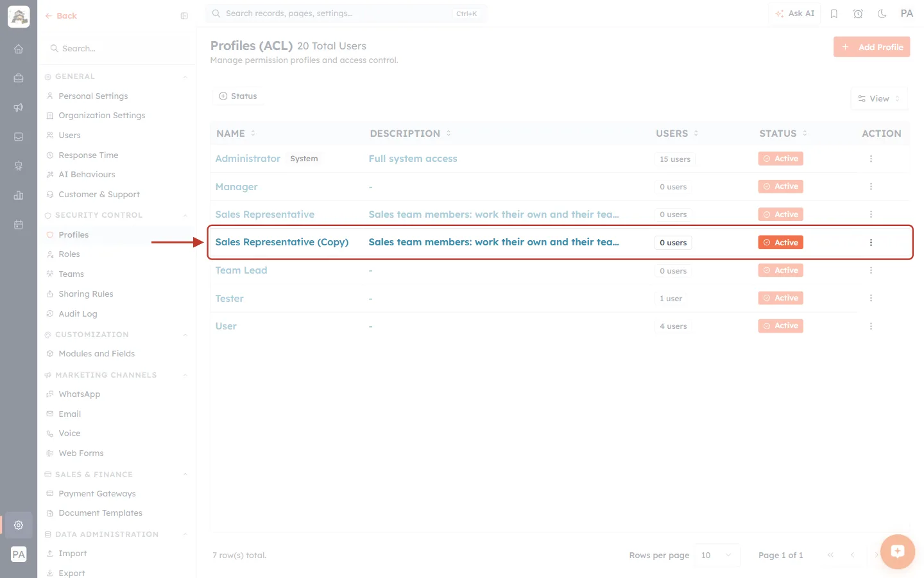
Task: Open the megaphone campaigns icon
Action: click(x=19, y=107)
